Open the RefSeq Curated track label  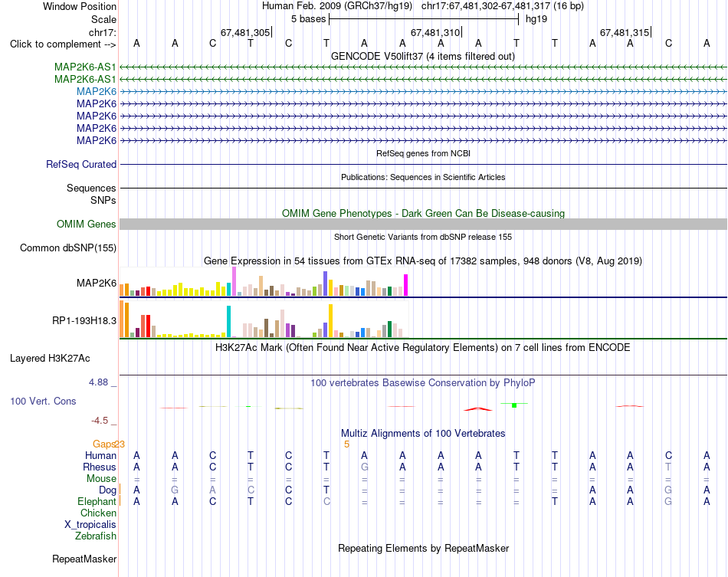81,164
